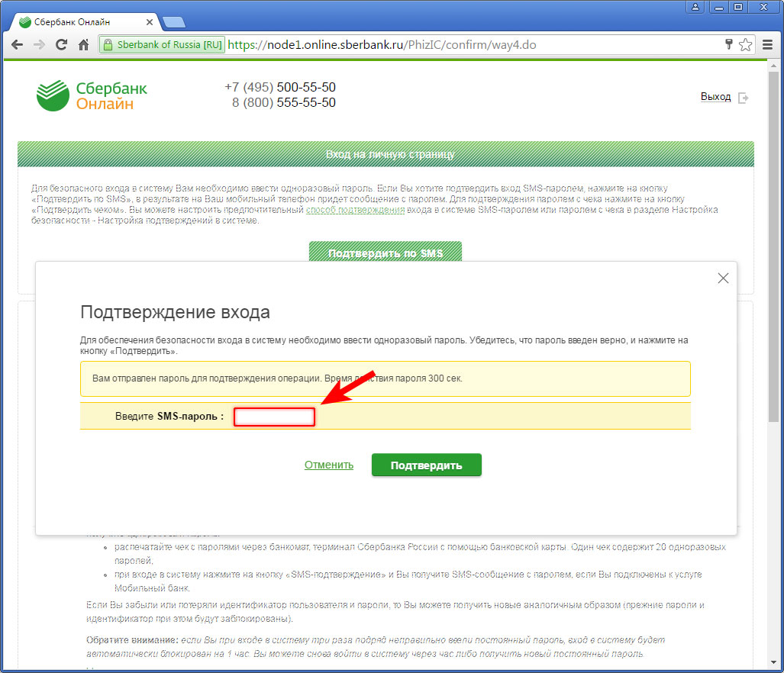Bookmark this page with star icon
Viewport: 784px width, 673px height.
(746, 44)
